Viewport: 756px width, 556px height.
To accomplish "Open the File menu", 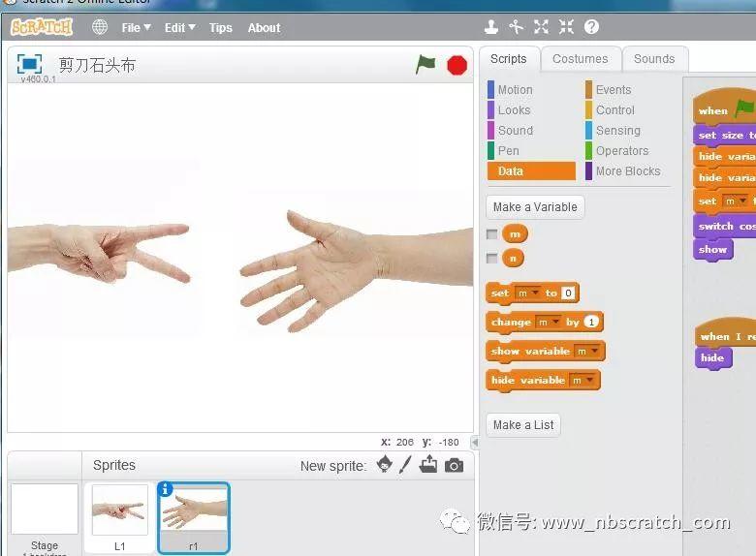I will tap(136, 28).
